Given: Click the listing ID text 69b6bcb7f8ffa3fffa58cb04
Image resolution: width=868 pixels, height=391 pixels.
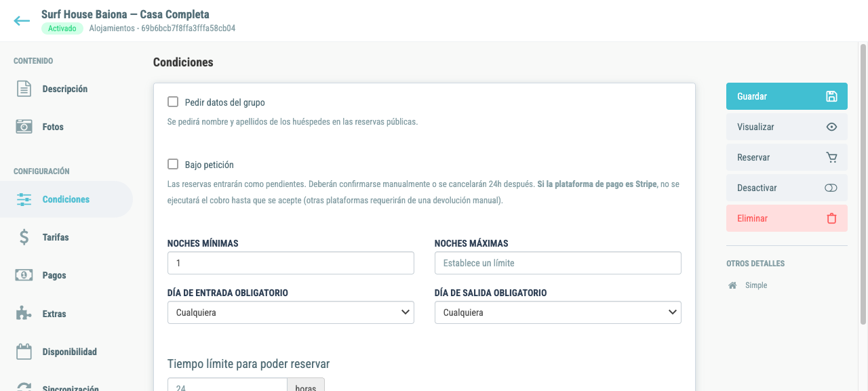Looking at the screenshot, I should tap(189, 28).
